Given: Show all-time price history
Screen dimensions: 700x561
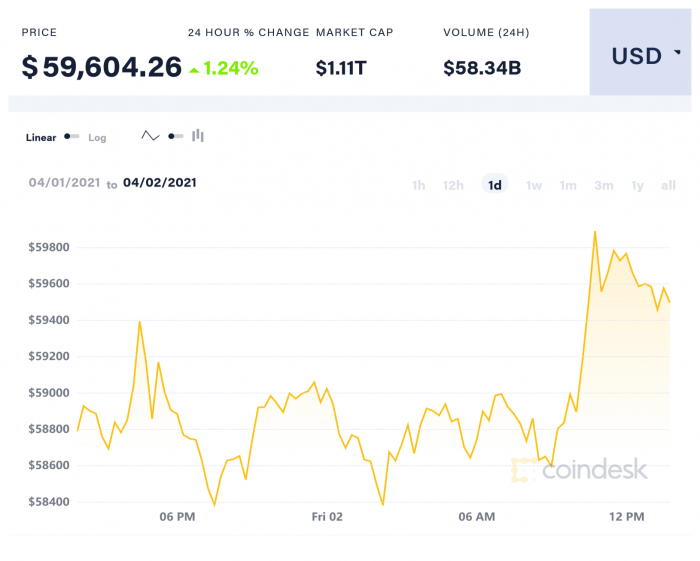Looking at the screenshot, I should [668, 185].
